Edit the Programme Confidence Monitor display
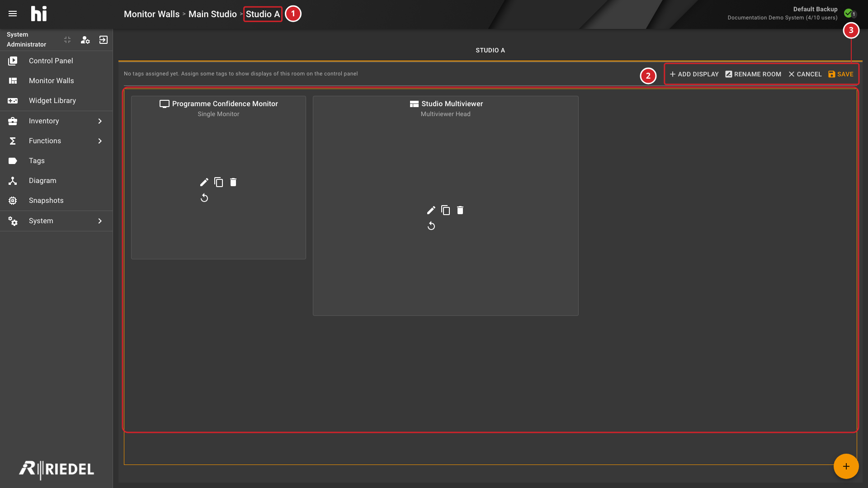 coord(204,182)
